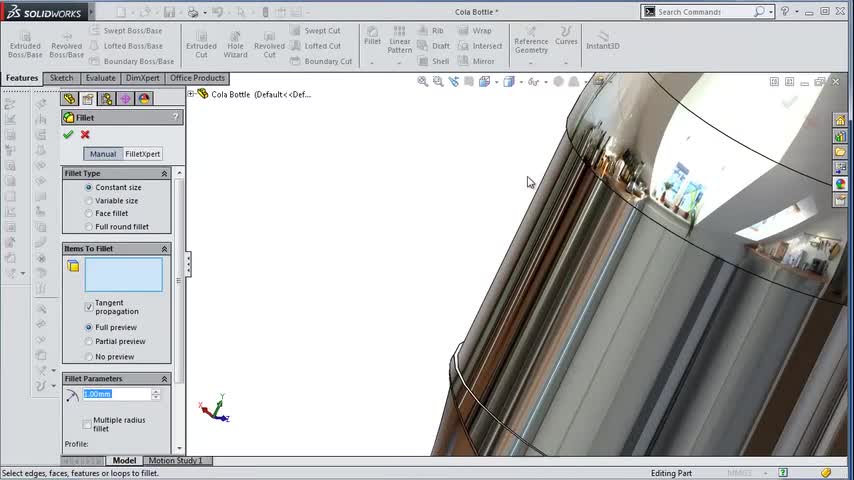Switch to the DimXpert tab
The image size is (854, 480).
(x=143, y=78)
